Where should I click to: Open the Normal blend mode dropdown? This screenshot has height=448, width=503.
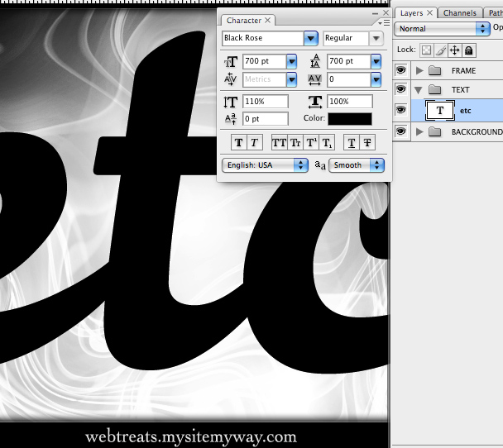[442, 29]
